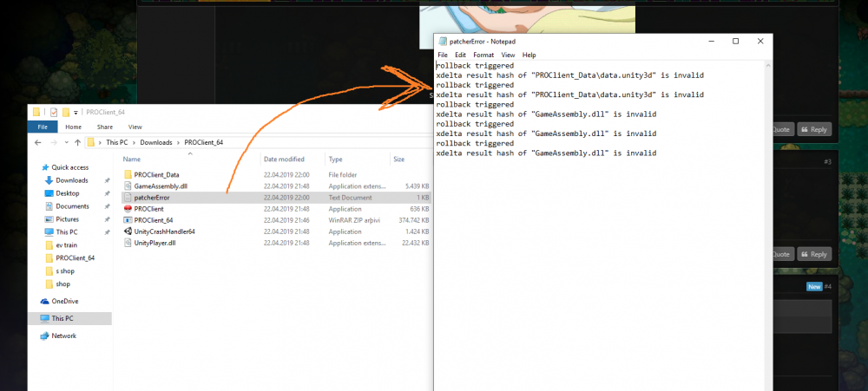Click the UnityCrashHandler64 file icon

(x=128, y=231)
